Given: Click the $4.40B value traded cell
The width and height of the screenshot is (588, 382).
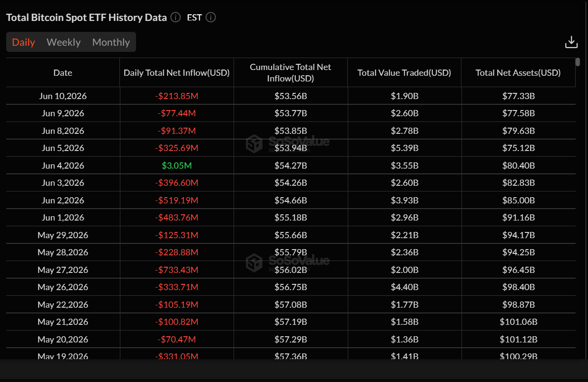Looking at the screenshot, I should click(x=404, y=287).
